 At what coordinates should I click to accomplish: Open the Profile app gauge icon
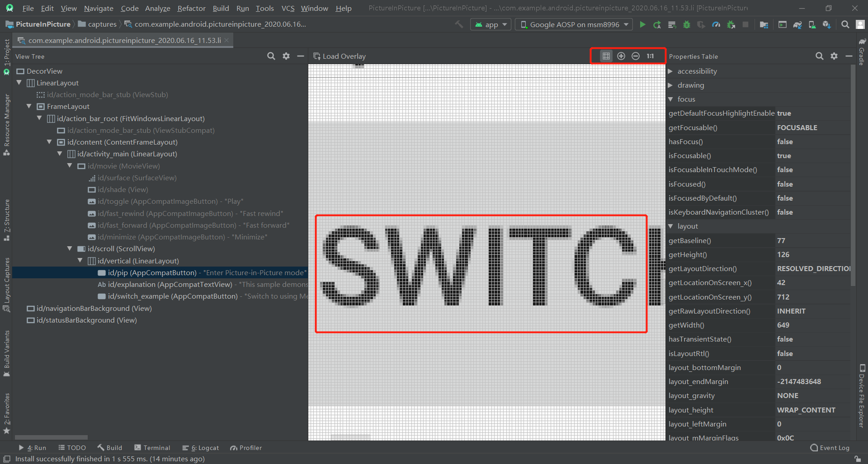click(716, 24)
